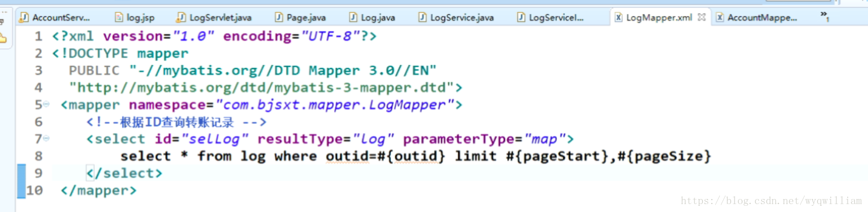Click the "select * from log" SQL text
This screenshot has width=868, height=212.
pyautogui.click(x=193, y=156)
